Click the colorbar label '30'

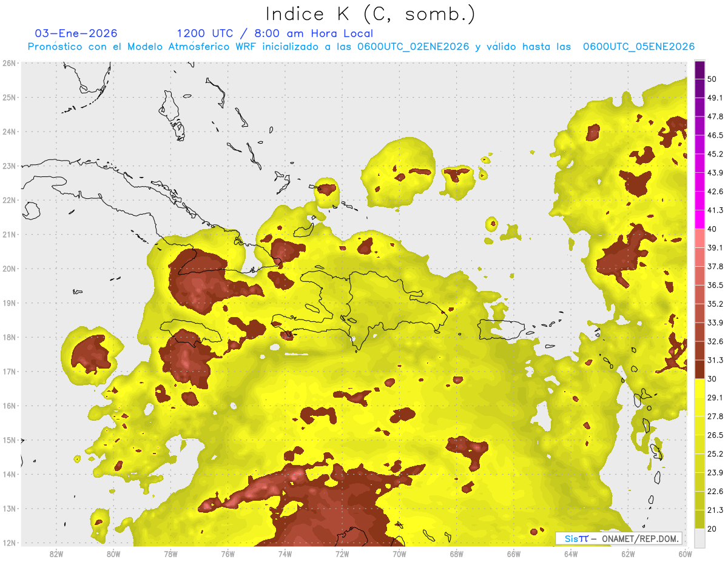[712, 379]
